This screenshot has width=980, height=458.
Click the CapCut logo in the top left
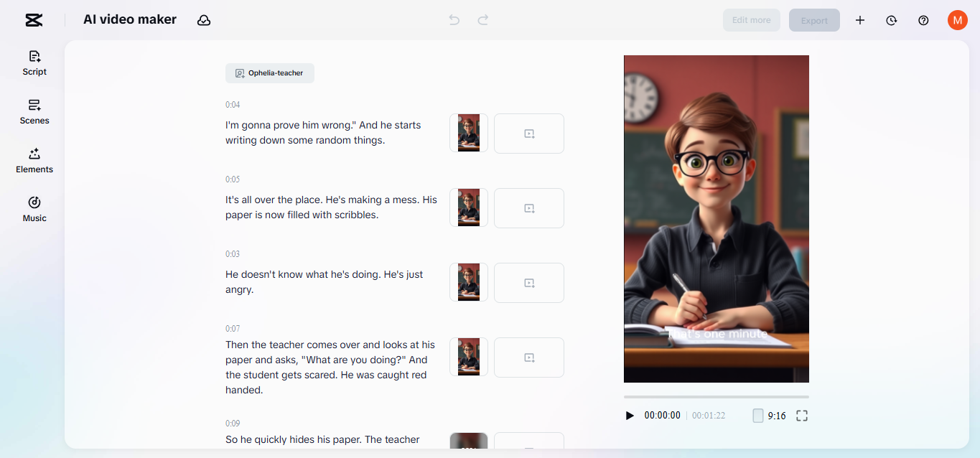point(33,20)
